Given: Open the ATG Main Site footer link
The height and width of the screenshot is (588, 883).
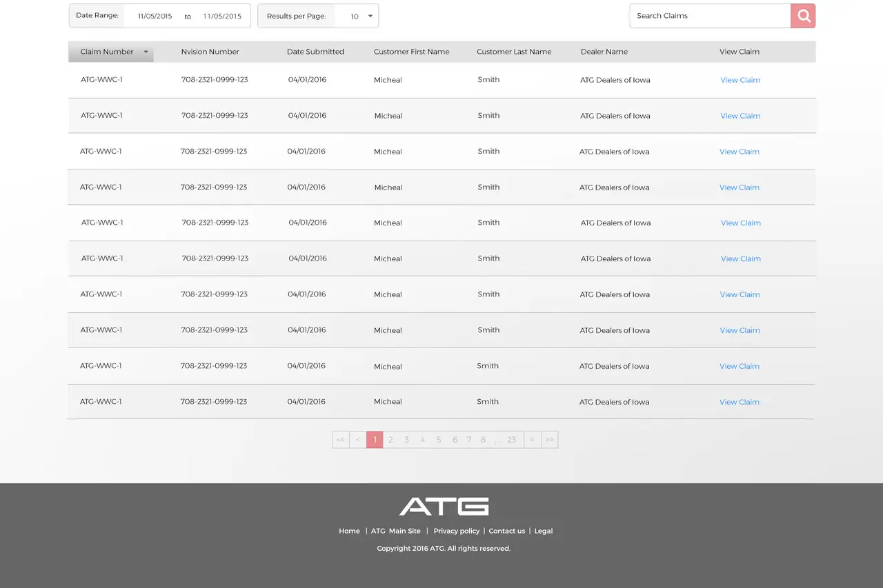Looking at the screenshot, I should pos(396,531).
